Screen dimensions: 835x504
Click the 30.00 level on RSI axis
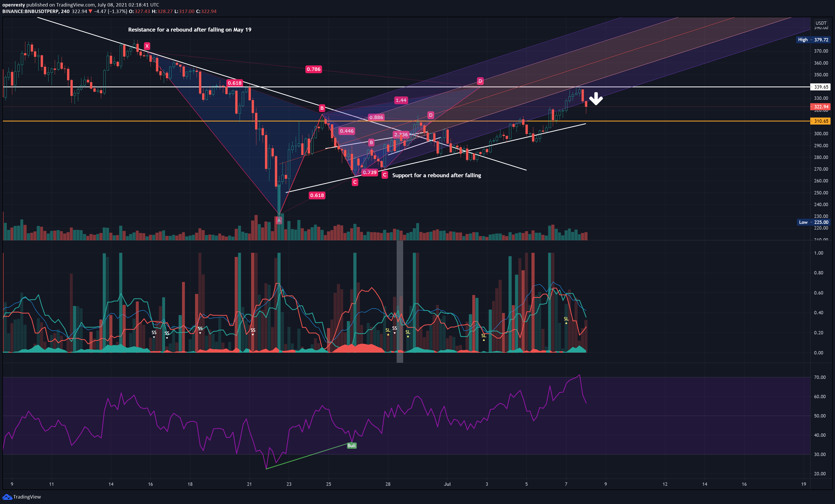click(x=820, y=454)
